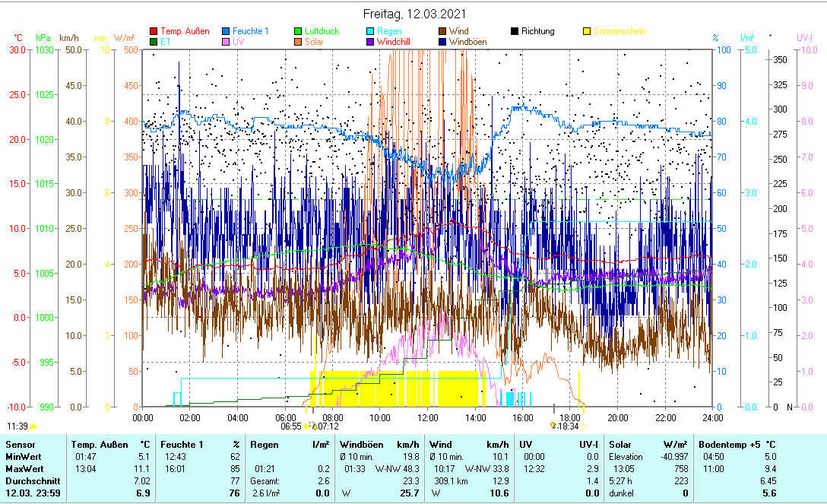
Task: Click the black Richtung legend square
Action: (x=514, y=31)
